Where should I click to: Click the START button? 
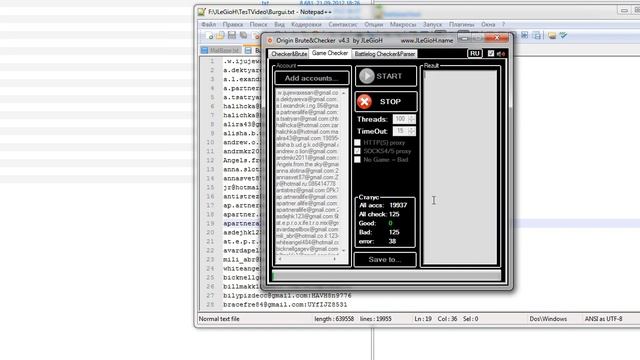[x=386, y=76]
